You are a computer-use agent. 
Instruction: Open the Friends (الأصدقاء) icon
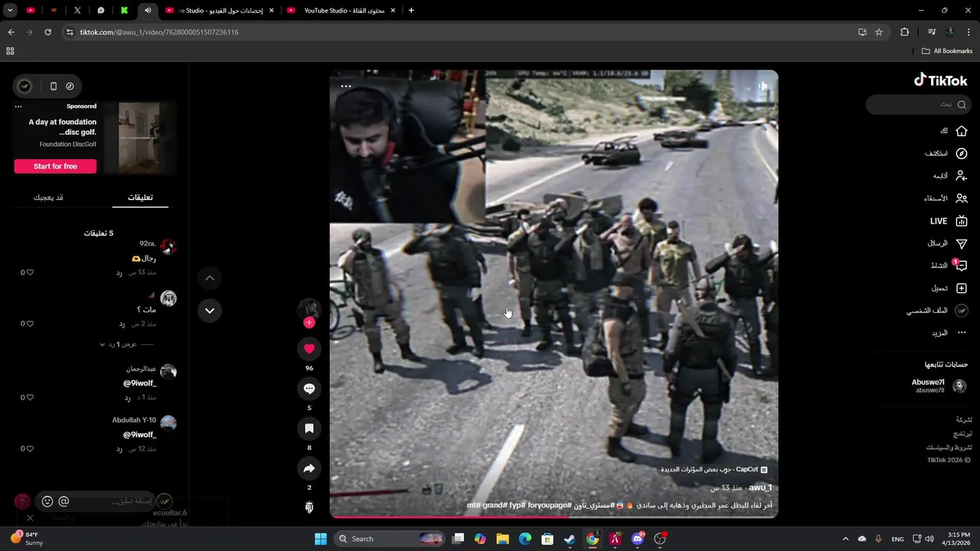pos(962,198)
